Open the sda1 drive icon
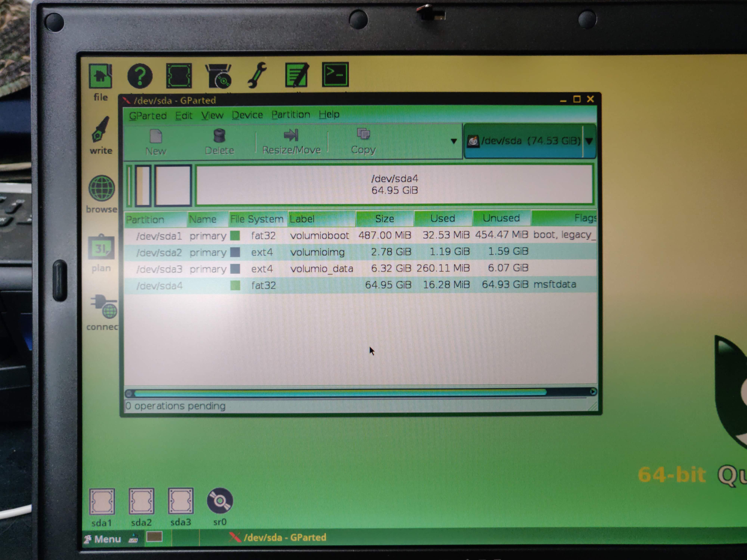This screenshot has height=560, width=747. 102,502
